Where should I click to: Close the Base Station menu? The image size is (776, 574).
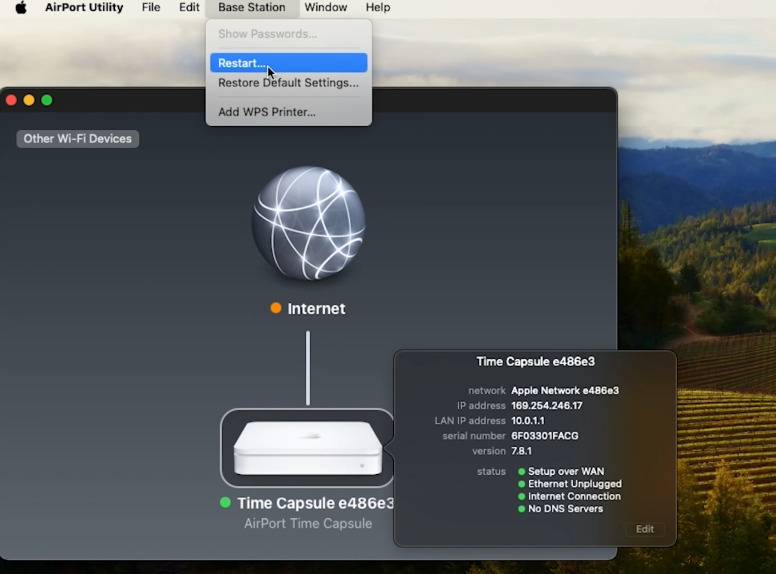pyautogui.click(x=251, y=7)
